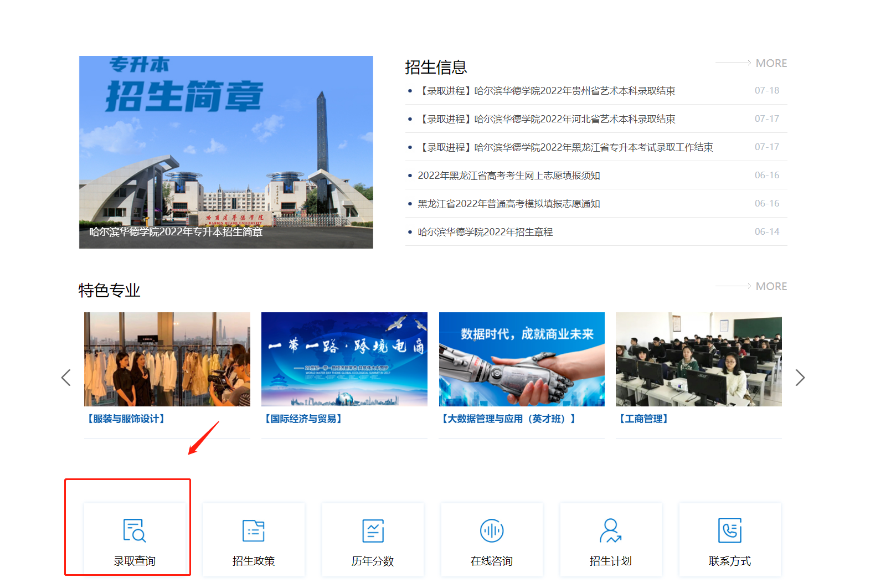The image size is (896, 588).
Task: Click the 工商管理 major title link
Action: click(643, 419)
